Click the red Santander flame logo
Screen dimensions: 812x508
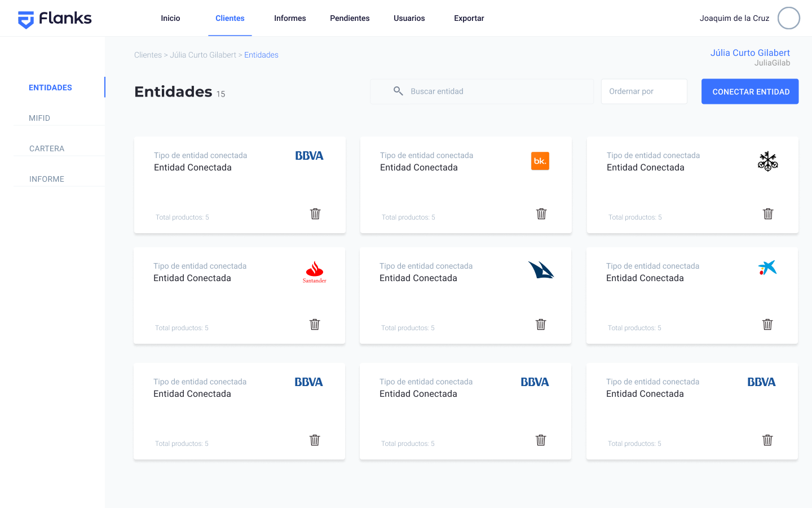315,272
